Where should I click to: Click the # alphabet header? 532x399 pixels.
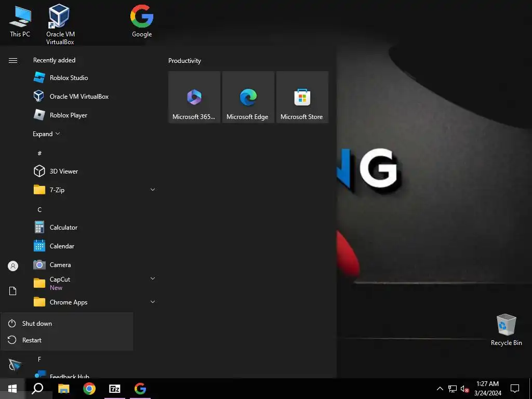pyautogui.click(x=39, y=153)
